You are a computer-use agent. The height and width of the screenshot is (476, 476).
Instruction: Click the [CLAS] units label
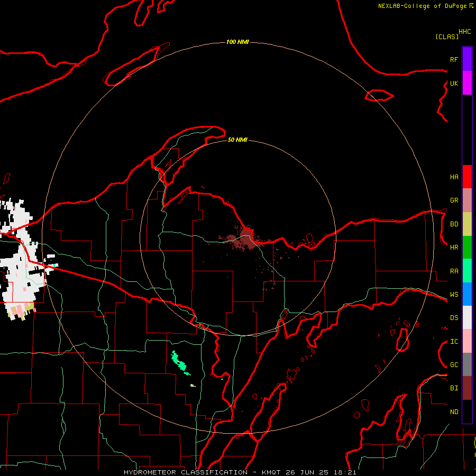coord(447,36)
